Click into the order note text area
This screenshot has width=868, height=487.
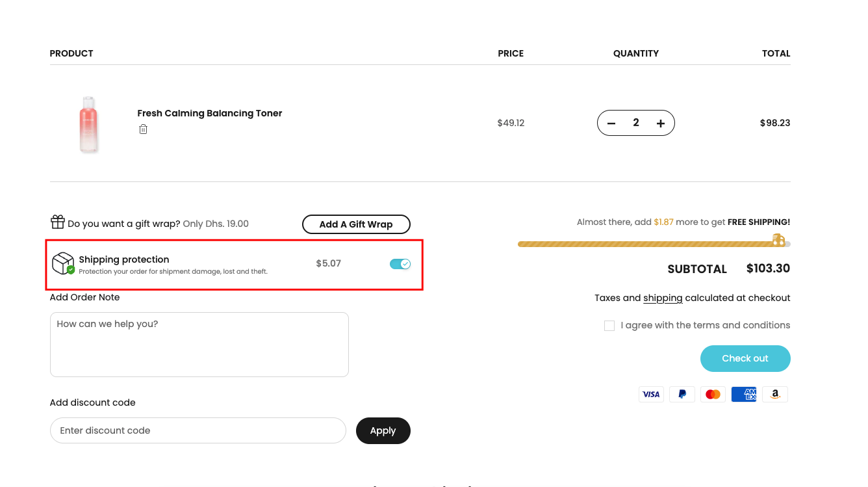(199, 345)
